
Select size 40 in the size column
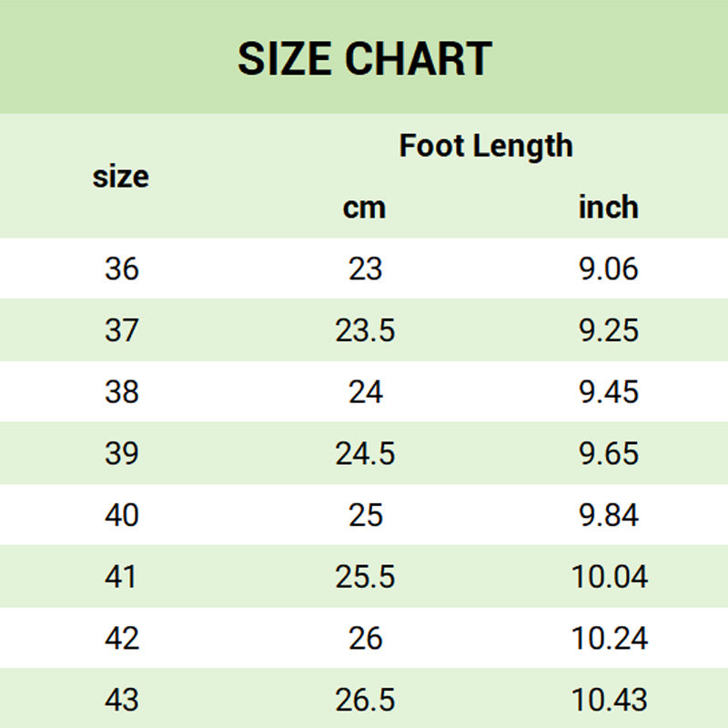(121, 515)
